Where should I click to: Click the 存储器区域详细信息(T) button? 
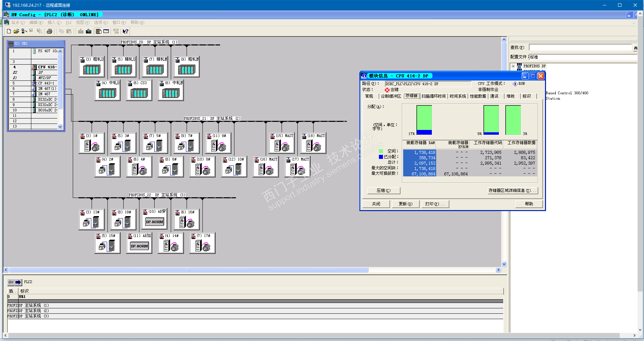click(x=512, y=191)
